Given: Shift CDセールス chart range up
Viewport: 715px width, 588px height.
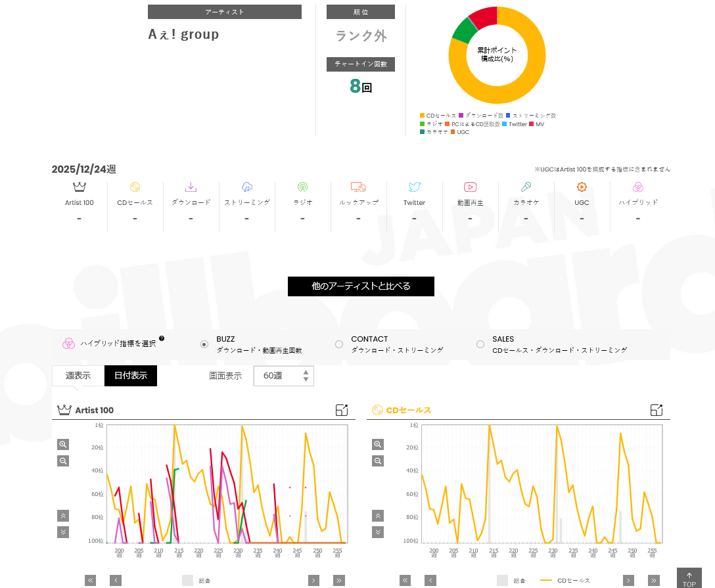Looking at the screenshot, I should pos(378,516).
